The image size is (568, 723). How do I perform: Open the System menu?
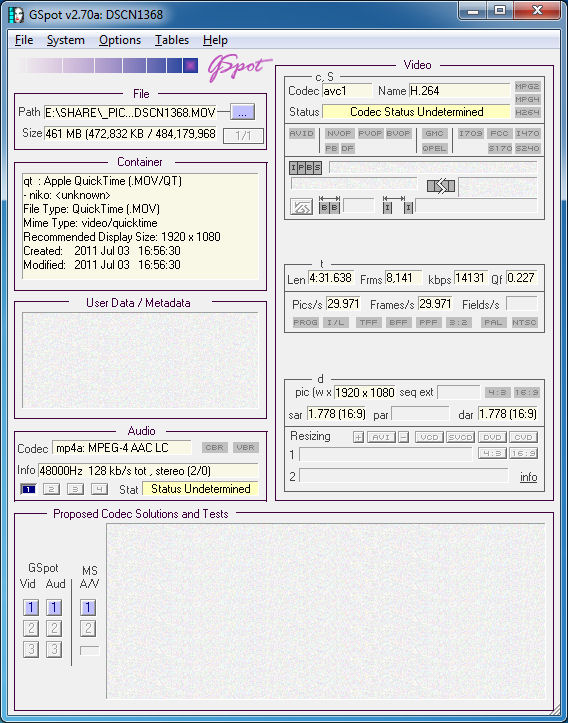coord(65,40)
